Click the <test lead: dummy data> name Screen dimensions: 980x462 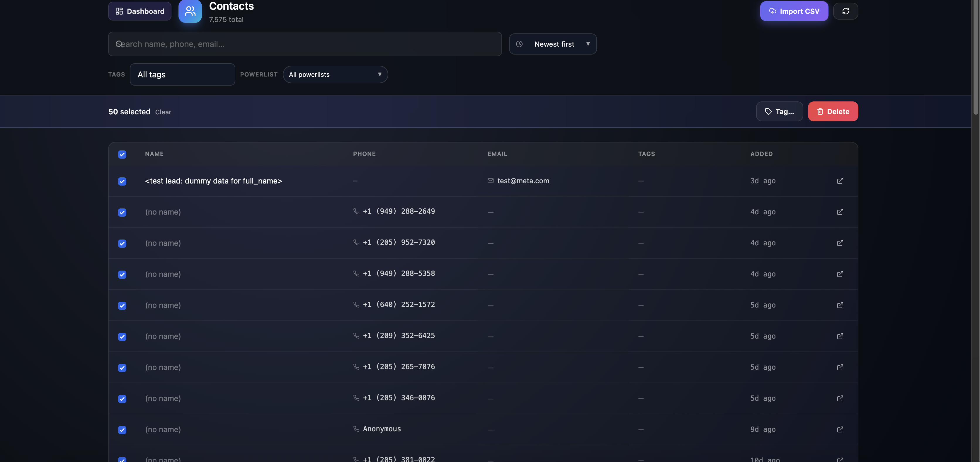click(x=213, y=181)
